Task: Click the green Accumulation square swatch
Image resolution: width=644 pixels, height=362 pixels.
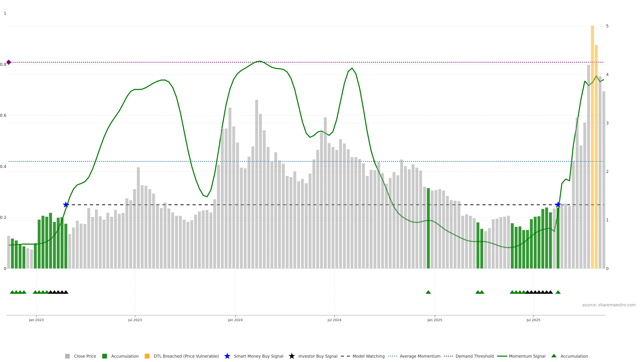Action: (104, 356)
